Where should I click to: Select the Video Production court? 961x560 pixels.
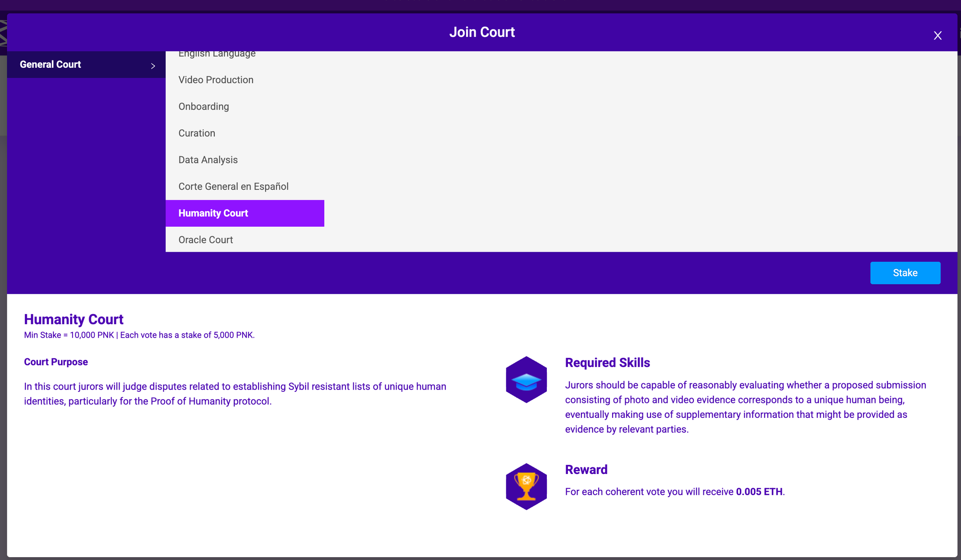tap(216, 80)
